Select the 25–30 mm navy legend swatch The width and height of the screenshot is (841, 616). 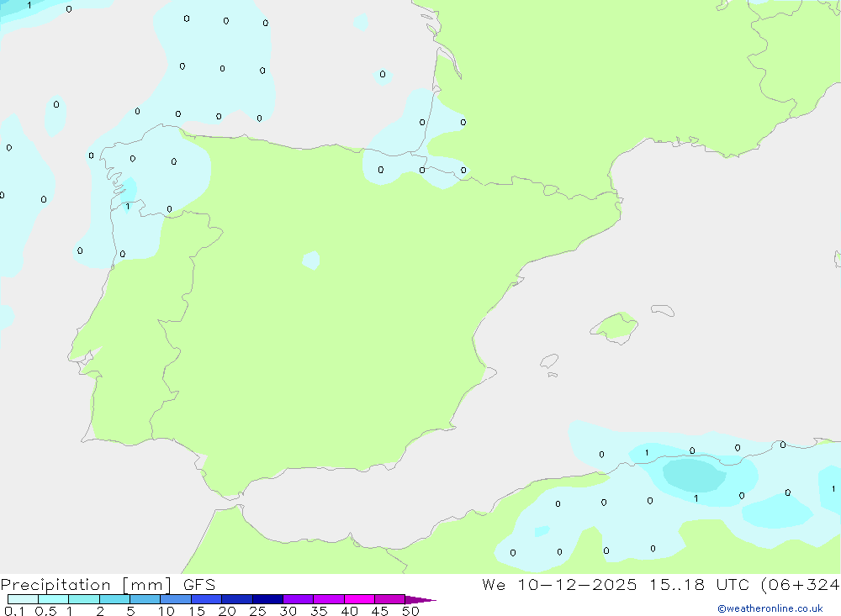267,599
